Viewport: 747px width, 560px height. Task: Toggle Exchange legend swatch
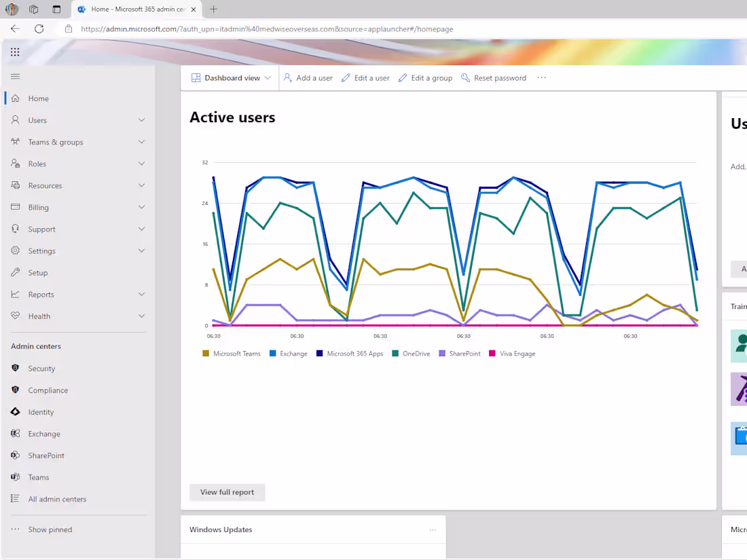pyautogui.click(x=273, y=354)
